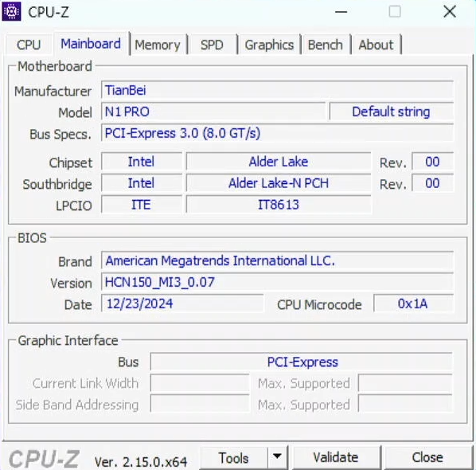Click the BIOS Date field 12/23/2024
476x470 pixels.
[182, 304]
